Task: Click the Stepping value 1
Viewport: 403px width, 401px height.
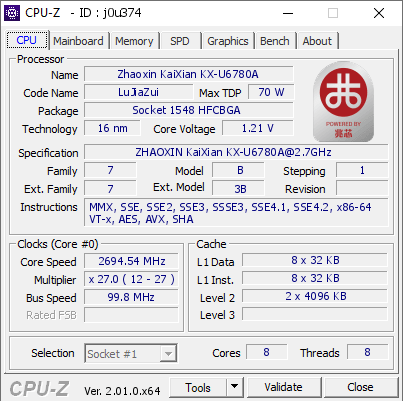Action: pyautogui.click(x=362, y=170)
